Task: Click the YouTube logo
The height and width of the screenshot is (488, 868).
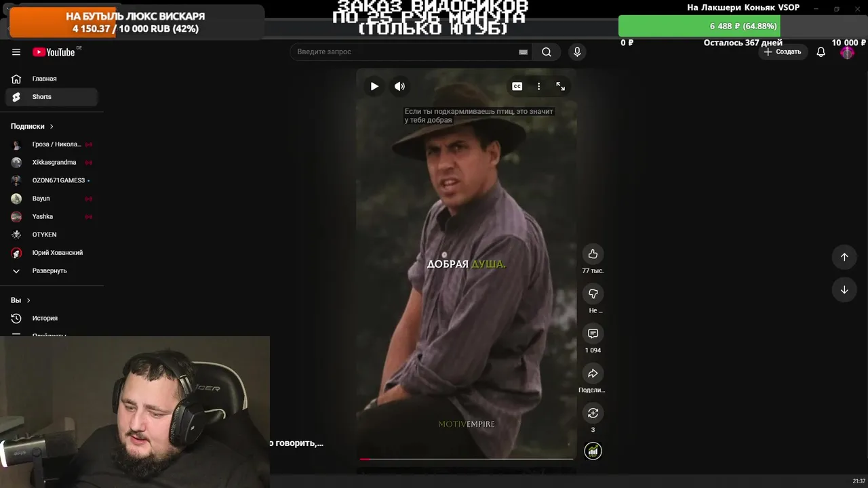Action: (54, 52)
